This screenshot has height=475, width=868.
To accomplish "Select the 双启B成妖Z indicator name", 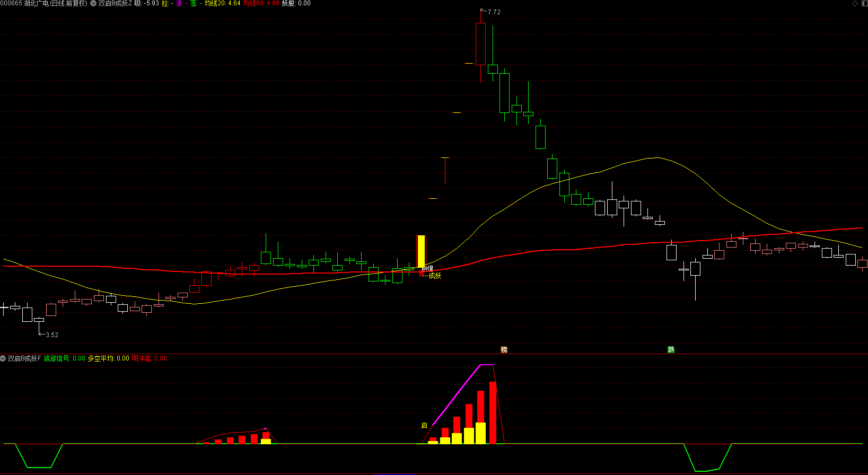I will [x=115, y=3].
